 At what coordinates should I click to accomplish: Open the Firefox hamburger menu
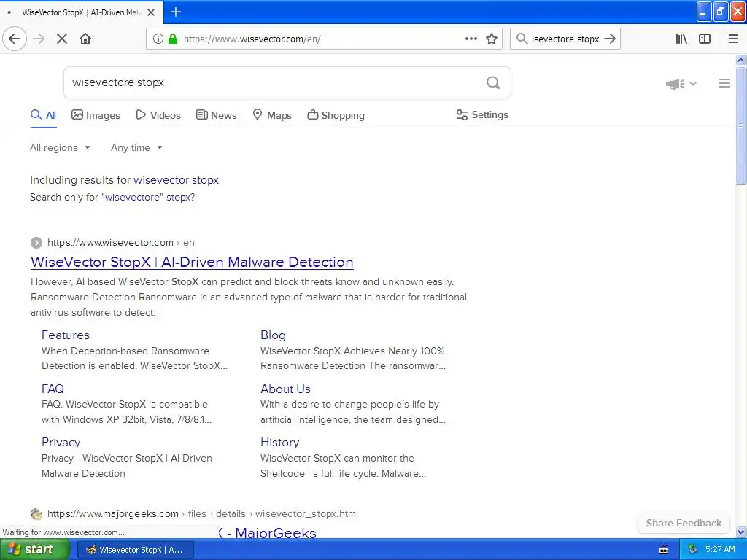[x=732, y=39]
